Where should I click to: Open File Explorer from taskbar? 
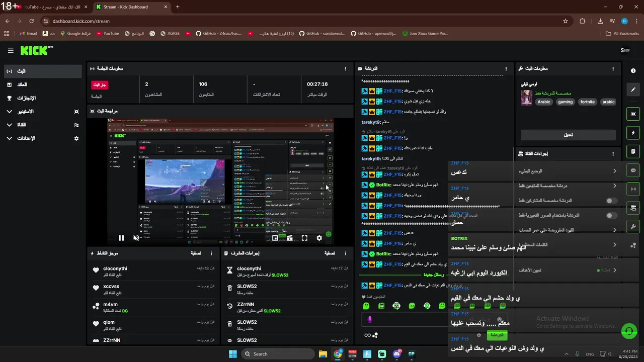[323, 354]
